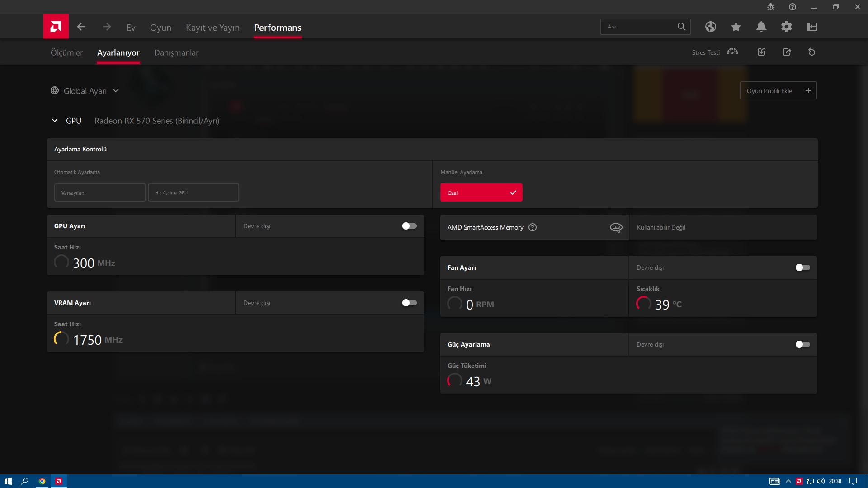Open the Oyun menu
Viewport: 868px width, 488px height.
point(160,28)
